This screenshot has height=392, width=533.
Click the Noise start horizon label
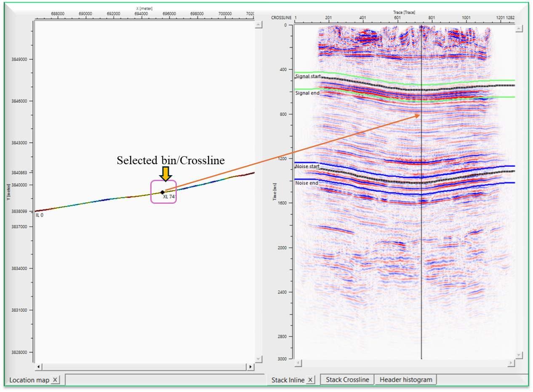click(x=307, y=167)
